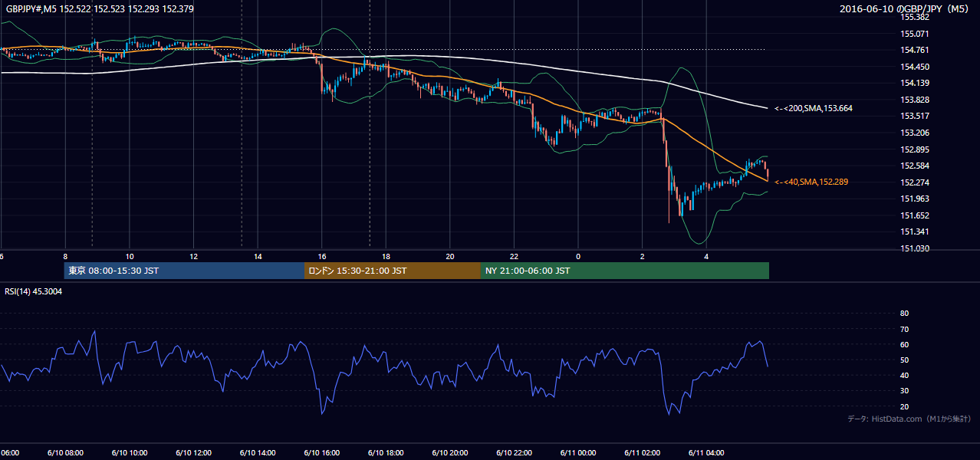This screenshot has height=460, width=980.
Task: Click the NY 21:00-06:00 JST session bar
Action: pos(625,271)
